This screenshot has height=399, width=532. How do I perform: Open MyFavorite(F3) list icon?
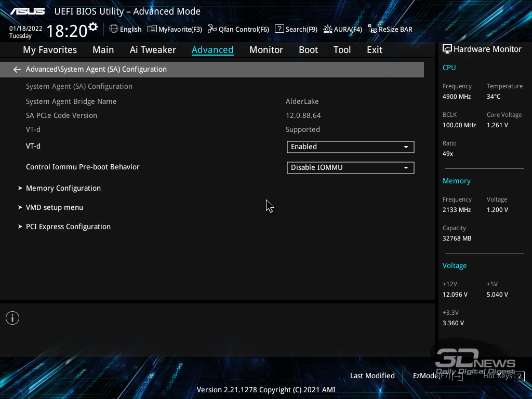pos(152,29)
